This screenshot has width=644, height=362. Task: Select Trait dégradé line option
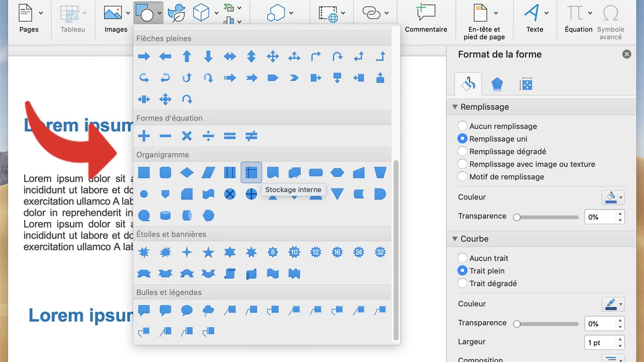(x=462, y=283)
